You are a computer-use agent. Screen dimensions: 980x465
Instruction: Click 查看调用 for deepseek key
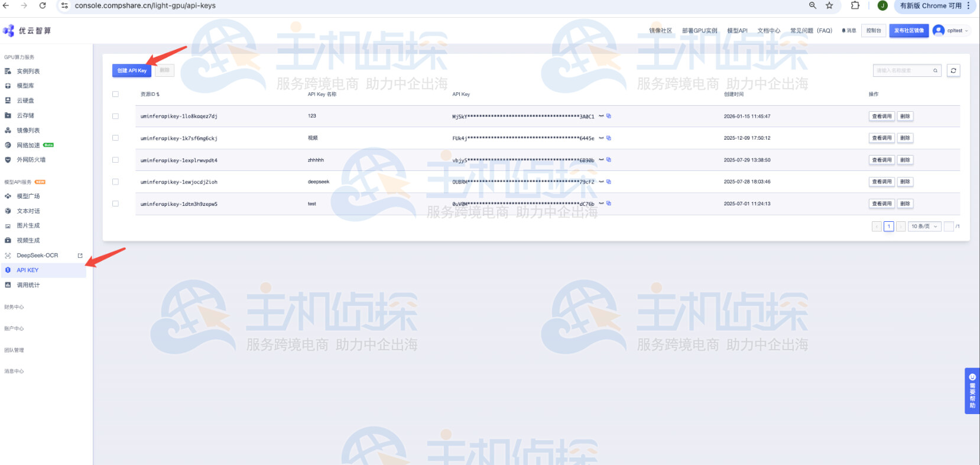(881, 182)
